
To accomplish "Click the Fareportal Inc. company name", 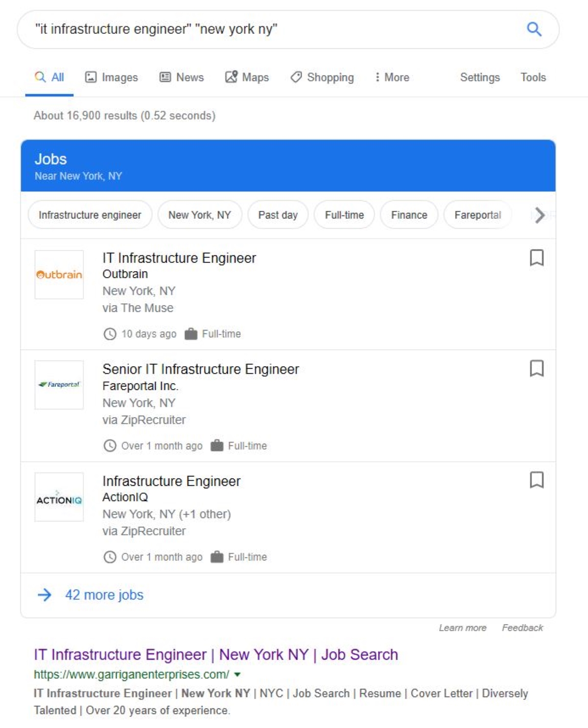I will pos(141,386).
